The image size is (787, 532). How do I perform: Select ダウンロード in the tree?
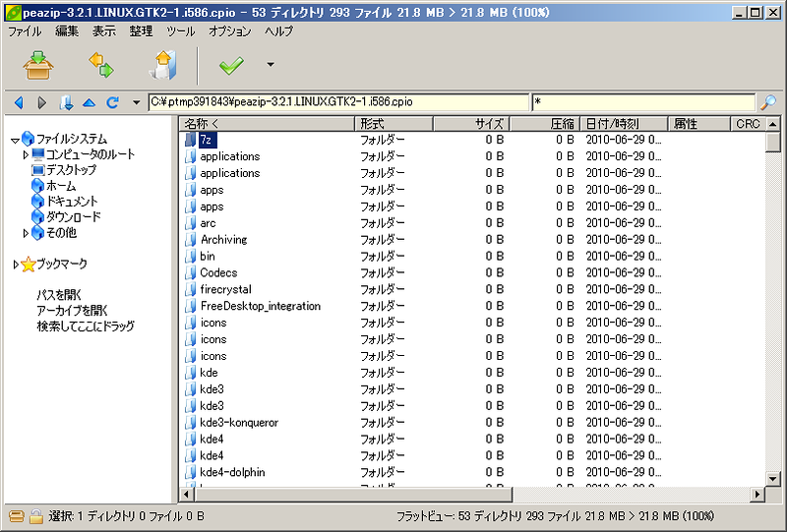tap(73, 216)
